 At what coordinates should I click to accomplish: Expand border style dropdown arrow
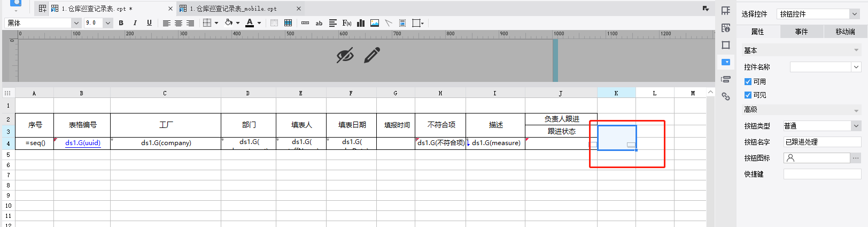(216, 23)
